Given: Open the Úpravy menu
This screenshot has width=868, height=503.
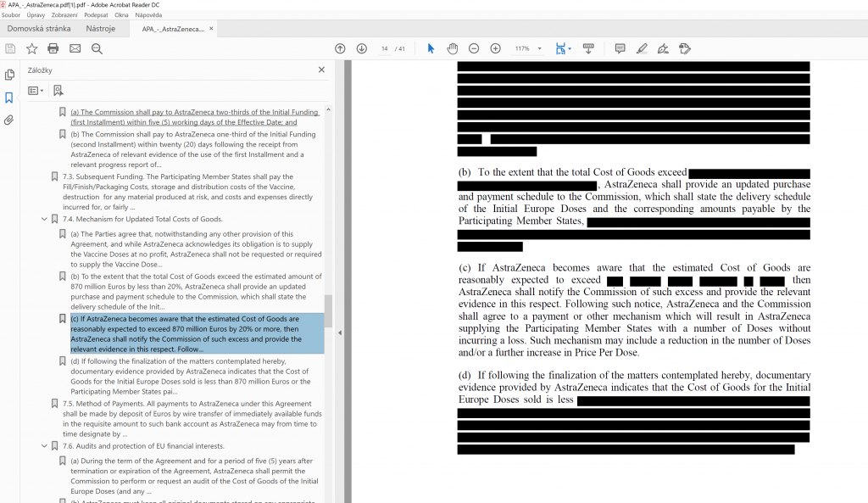Looking at the screenshot, I should tap(36, 15).
